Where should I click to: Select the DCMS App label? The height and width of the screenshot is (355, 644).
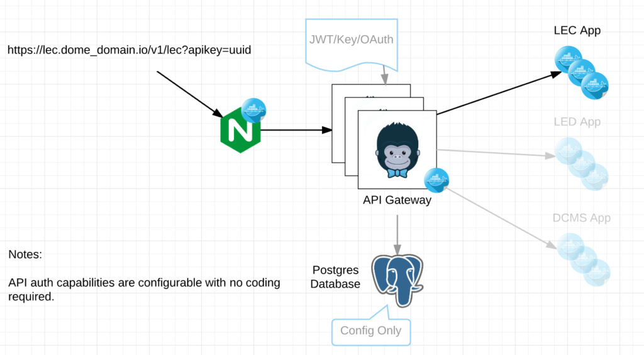tap(582, 218)
